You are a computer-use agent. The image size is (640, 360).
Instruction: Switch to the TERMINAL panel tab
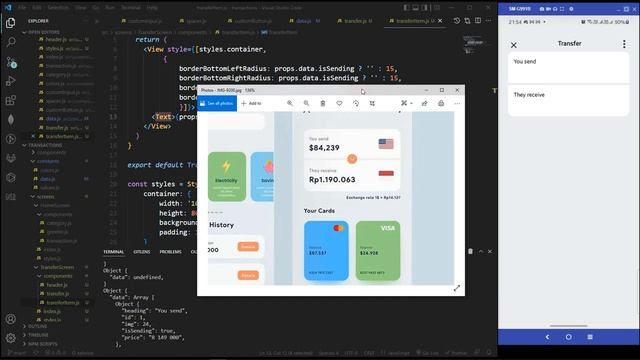[x=113, y=252]
